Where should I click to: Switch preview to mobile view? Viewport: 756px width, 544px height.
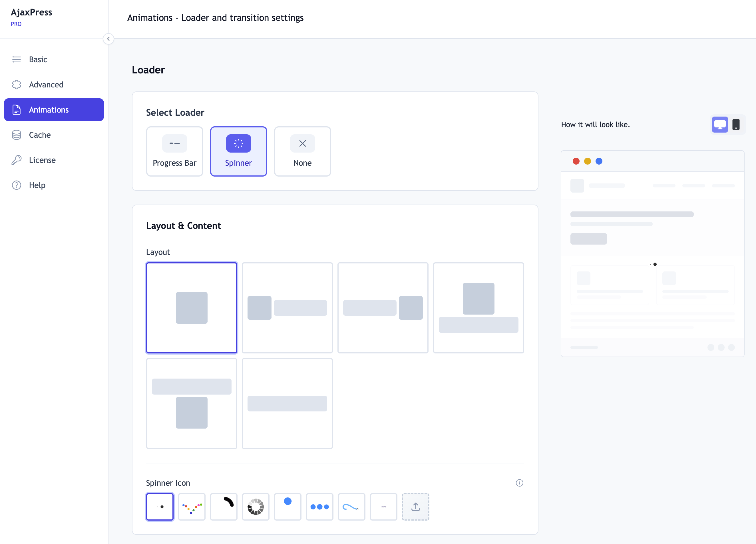click(x=736, y=124)
